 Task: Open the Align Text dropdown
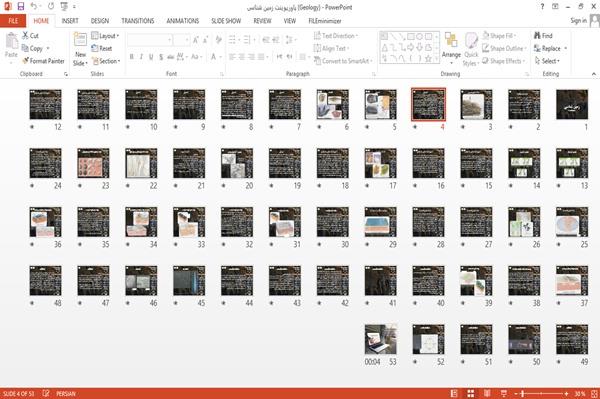pyautogui.click(x=331, y=48)
